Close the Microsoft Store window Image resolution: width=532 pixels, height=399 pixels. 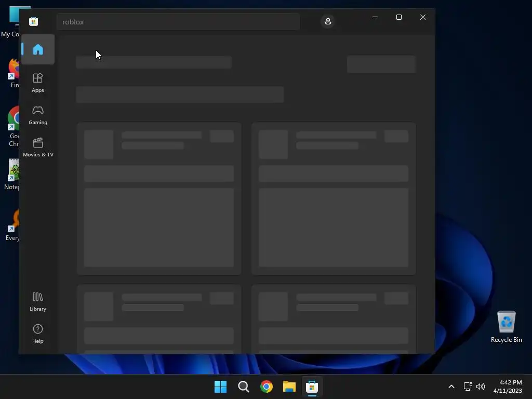pos(423,17)
